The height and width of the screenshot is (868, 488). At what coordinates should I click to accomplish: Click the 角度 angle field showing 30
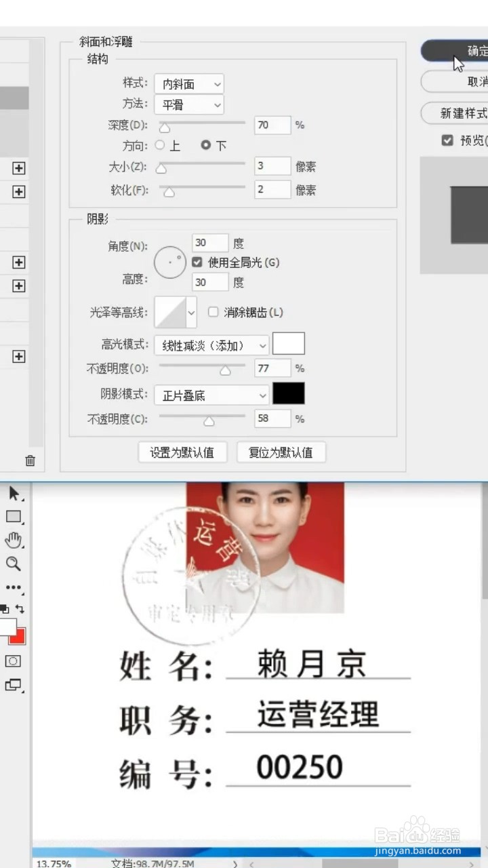point(210,243)
